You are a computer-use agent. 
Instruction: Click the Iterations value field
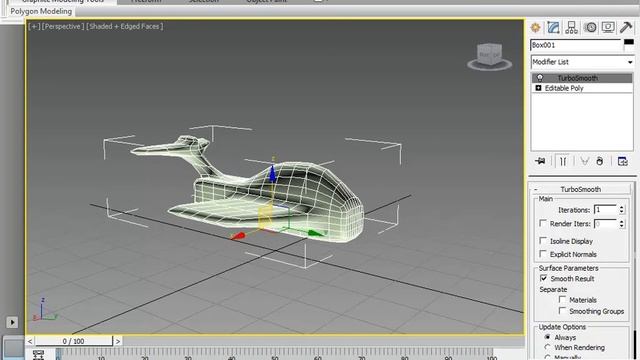[605, 210]
